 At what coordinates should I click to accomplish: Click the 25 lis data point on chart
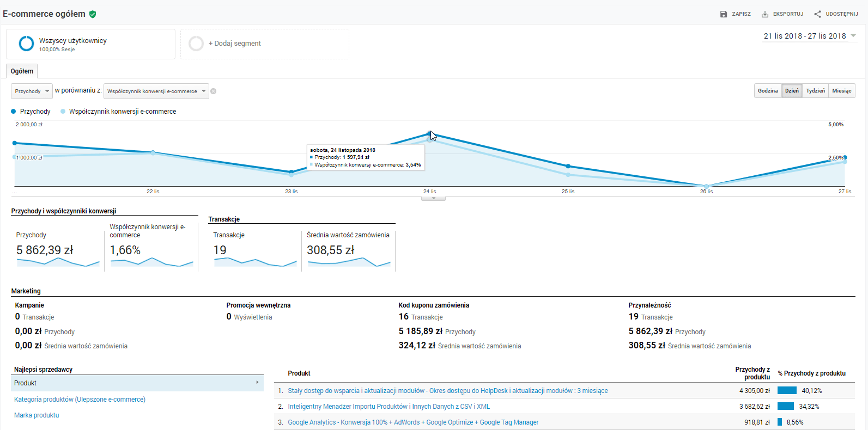(568, 166)
